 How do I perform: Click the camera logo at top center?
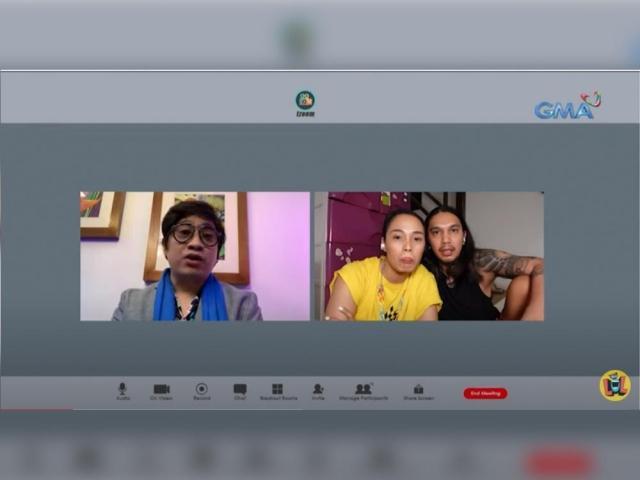305,100
